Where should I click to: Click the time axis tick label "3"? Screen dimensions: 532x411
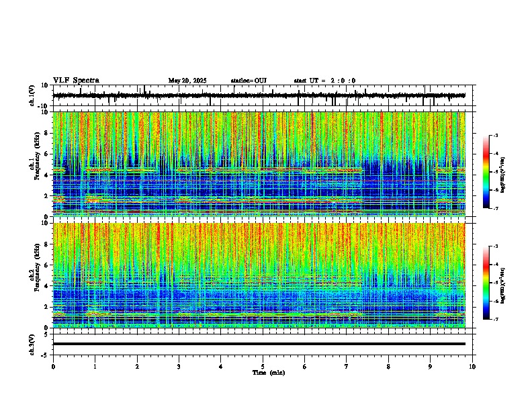[x=179, y=367]
